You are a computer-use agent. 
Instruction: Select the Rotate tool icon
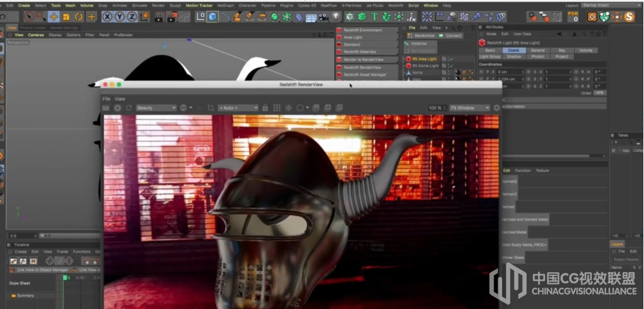[79, 17]
